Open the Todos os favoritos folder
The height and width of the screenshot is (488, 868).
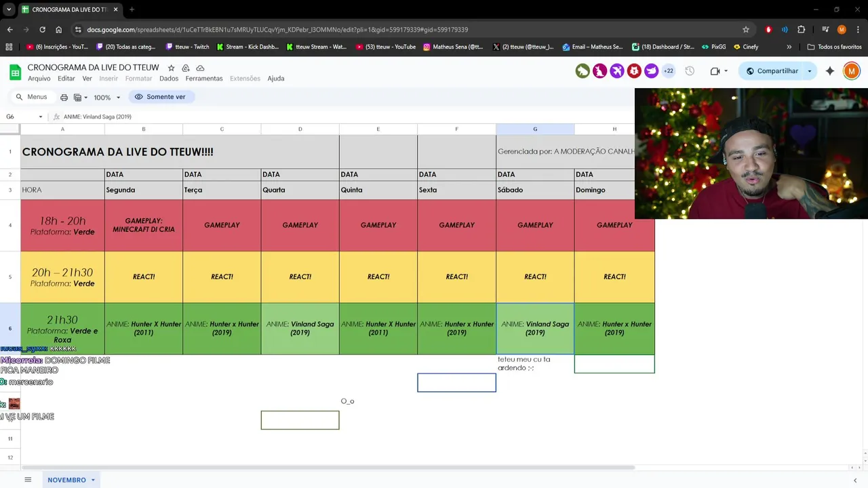(834, 47)
